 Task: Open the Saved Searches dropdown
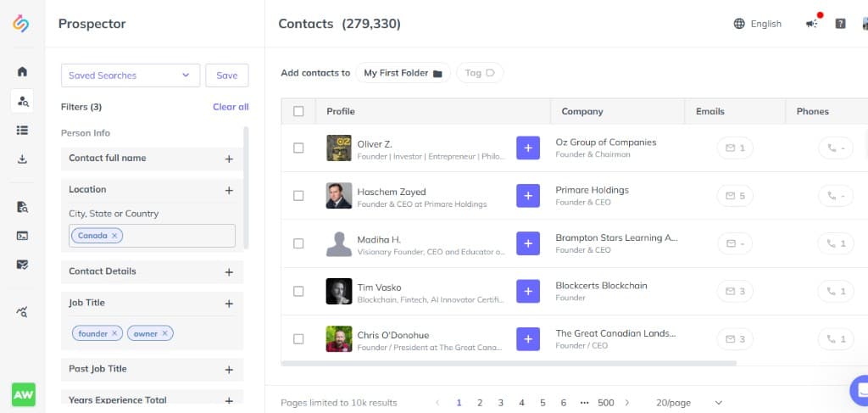pyautogui.click(x=130, y=75)
